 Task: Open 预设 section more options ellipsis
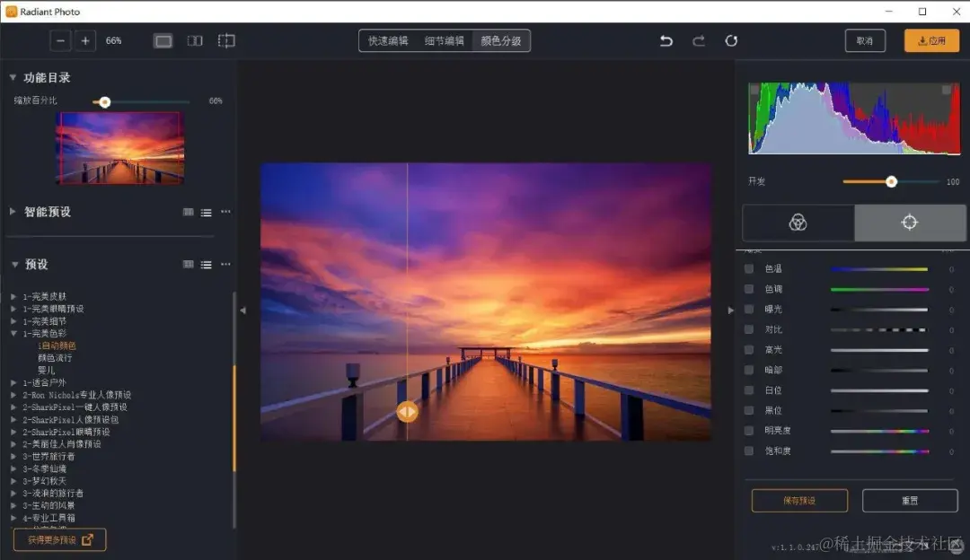click(225, 264)
